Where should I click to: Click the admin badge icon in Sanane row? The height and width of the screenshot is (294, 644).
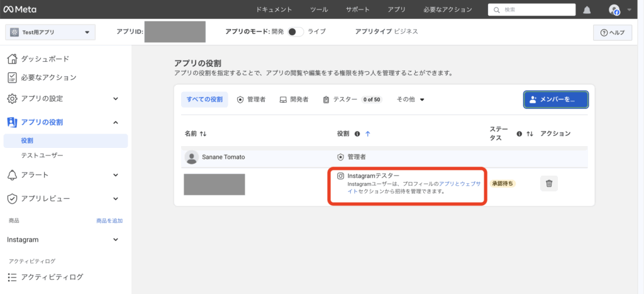tap(340, 157)
